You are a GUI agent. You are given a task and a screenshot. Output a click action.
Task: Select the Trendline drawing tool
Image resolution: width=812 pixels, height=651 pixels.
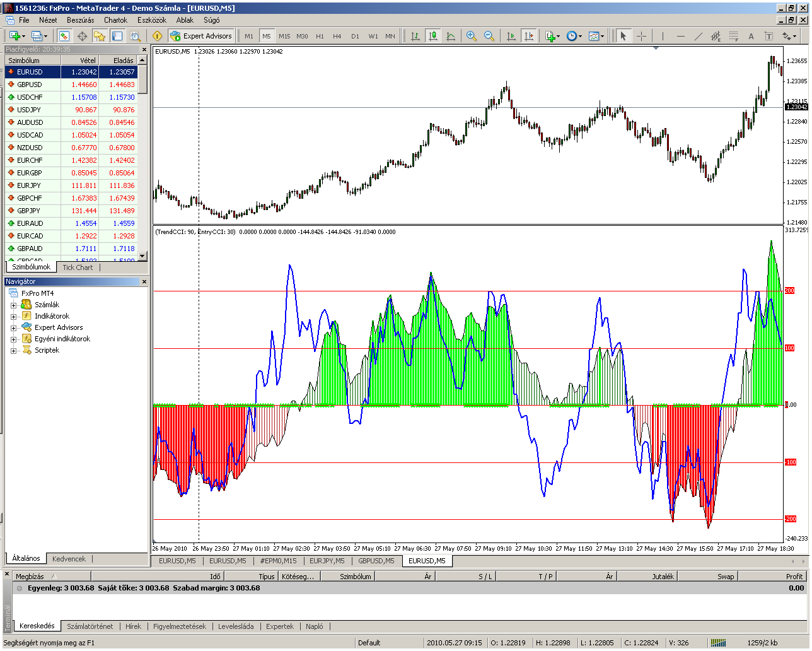point(698,36)
